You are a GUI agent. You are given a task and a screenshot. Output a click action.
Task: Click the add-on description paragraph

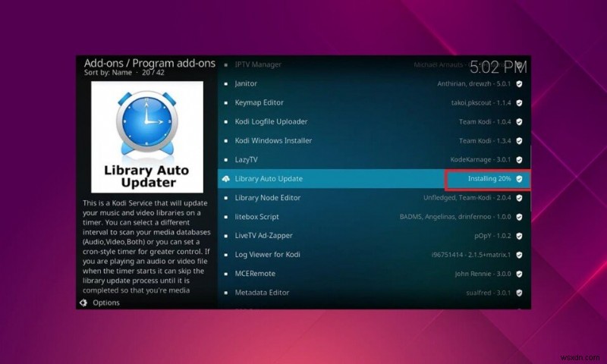[146, 246]
